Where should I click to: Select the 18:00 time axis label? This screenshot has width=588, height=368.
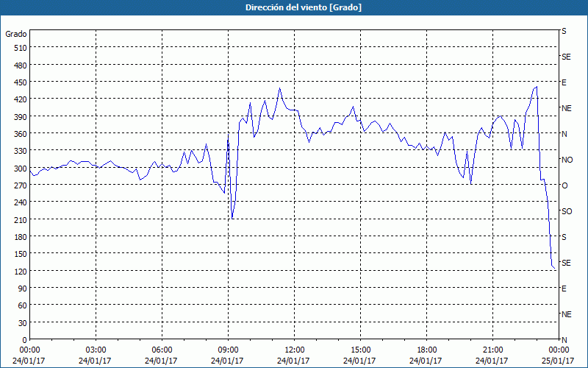coord(427,350)
